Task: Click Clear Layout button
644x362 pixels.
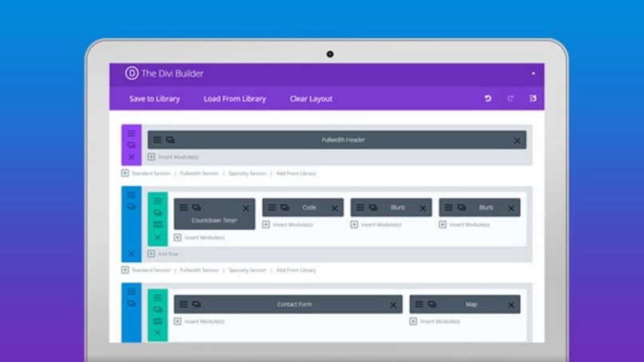Action: 311,98
